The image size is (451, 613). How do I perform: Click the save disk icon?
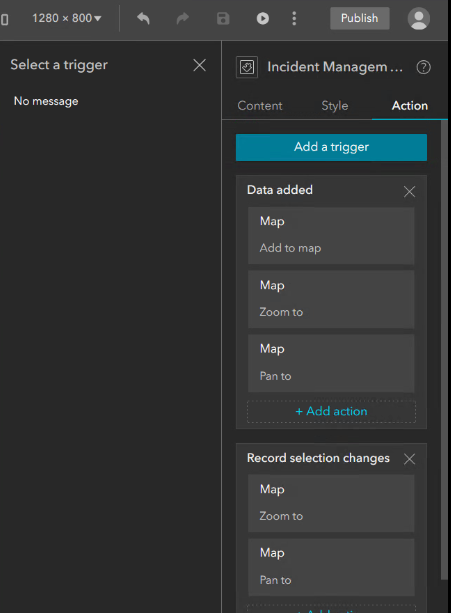[x=223, y=18]
